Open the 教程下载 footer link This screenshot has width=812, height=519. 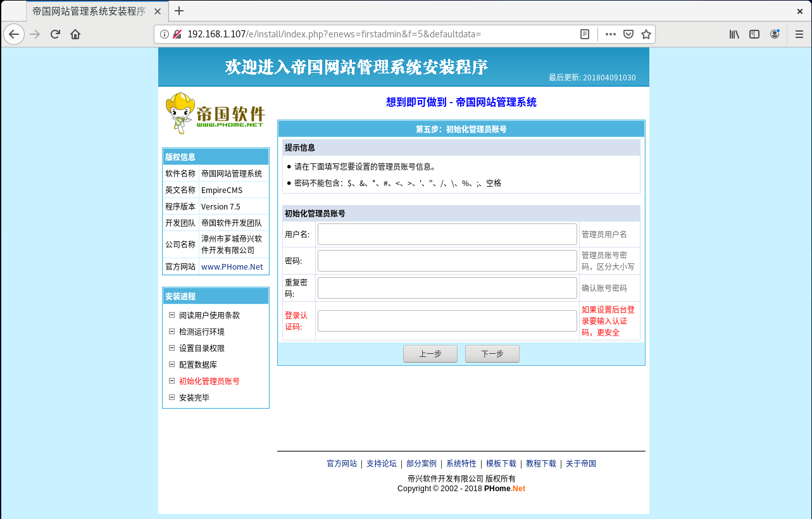pyautogui.click(x=541, y=464)
